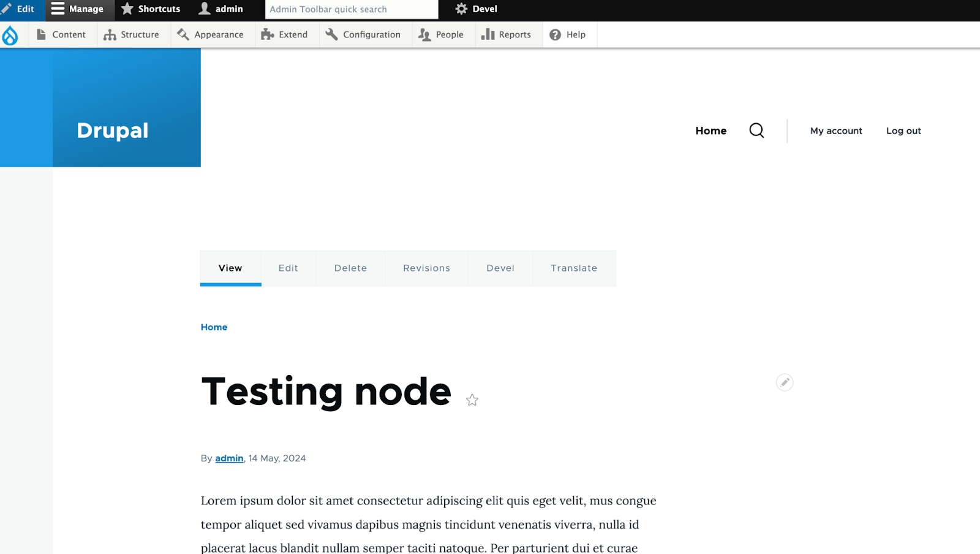
Task: Click the Home breadcrumb link
Action: click(214, 327)
